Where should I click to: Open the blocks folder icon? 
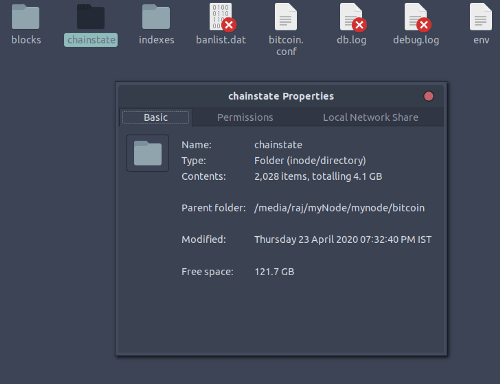coord(26,17)
